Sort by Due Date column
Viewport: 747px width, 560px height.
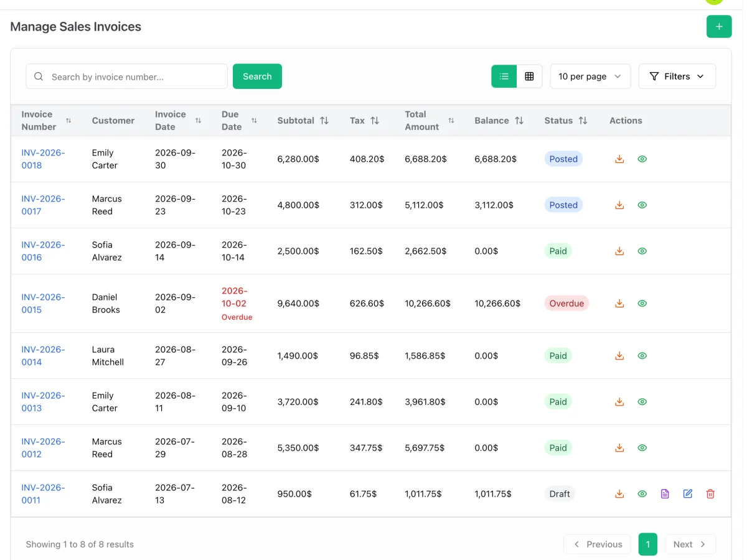tap(254, 121)
